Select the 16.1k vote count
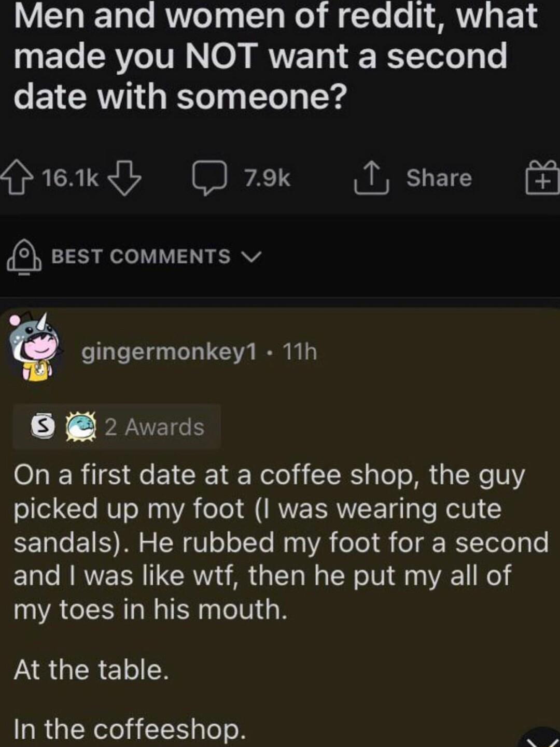This screenshot has width=560, height=747. pos(69,178)
